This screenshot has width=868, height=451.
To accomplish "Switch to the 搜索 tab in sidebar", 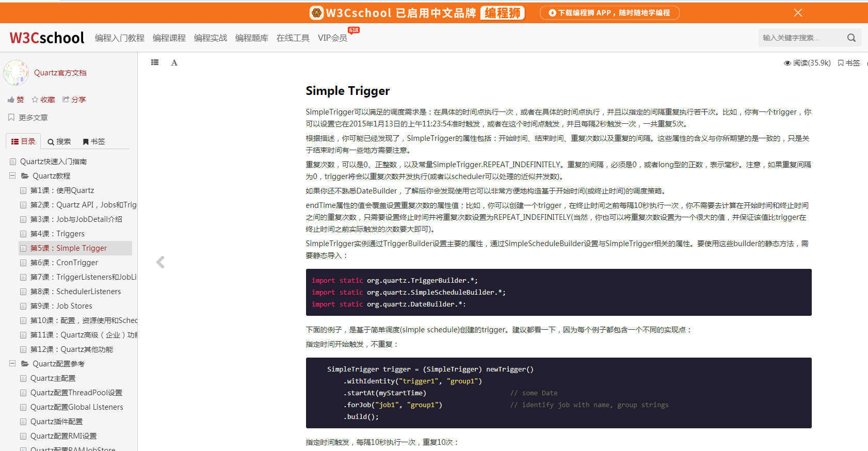I will pos(59,141).
